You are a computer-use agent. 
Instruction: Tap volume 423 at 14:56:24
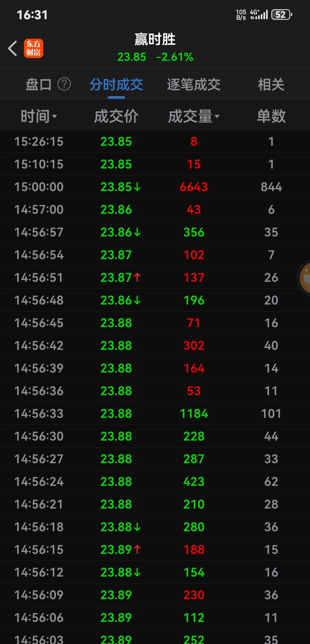point(194,482)
